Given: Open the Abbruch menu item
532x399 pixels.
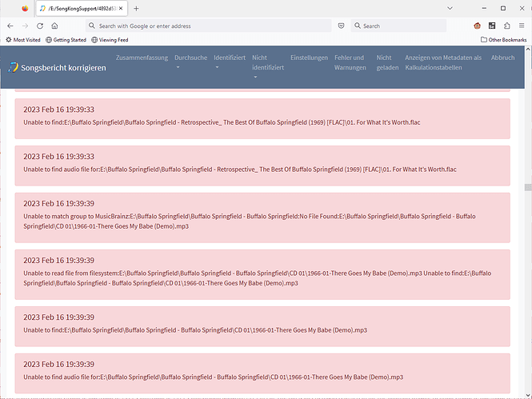Looking at the screenshot, I should tap(503, 58).
